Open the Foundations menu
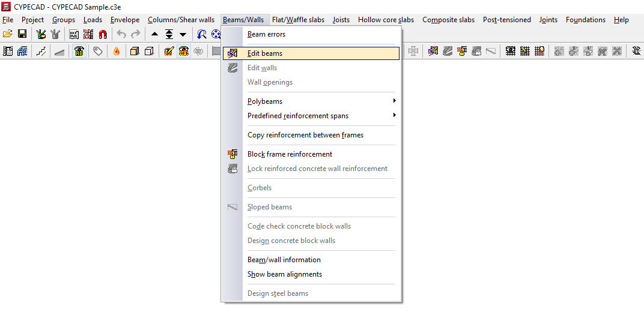The height and width of the screenshot is (315, 644). click(x=586, y=20)
